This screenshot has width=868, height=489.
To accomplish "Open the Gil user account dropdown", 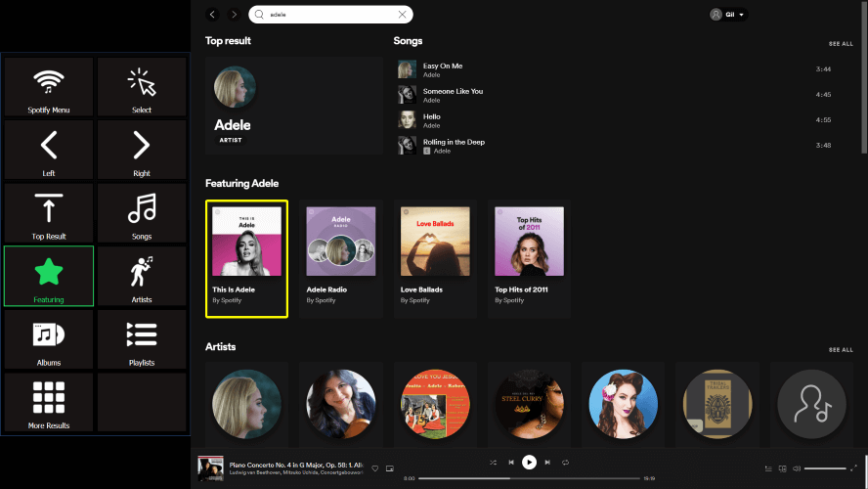I will 728,15.
